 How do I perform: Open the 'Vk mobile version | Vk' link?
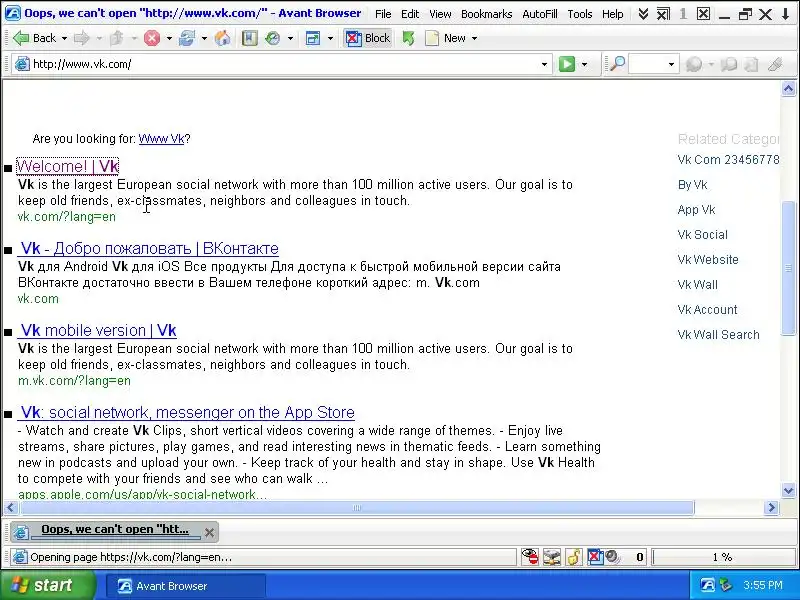coord(97,331)
